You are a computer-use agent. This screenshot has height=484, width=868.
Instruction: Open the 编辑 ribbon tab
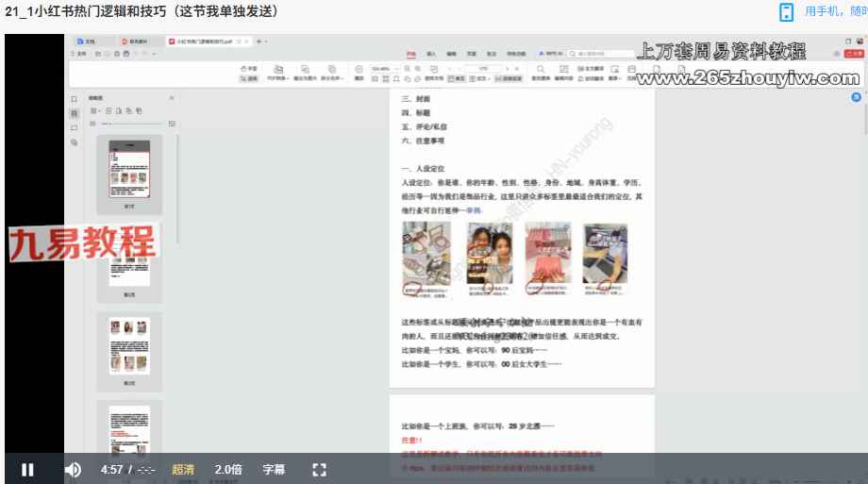(x=452, y=54)
